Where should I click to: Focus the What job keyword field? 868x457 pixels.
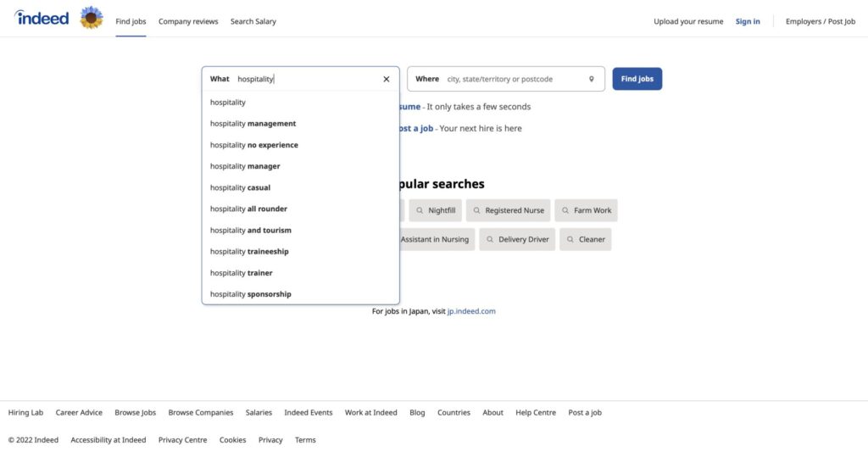(301, 79)
